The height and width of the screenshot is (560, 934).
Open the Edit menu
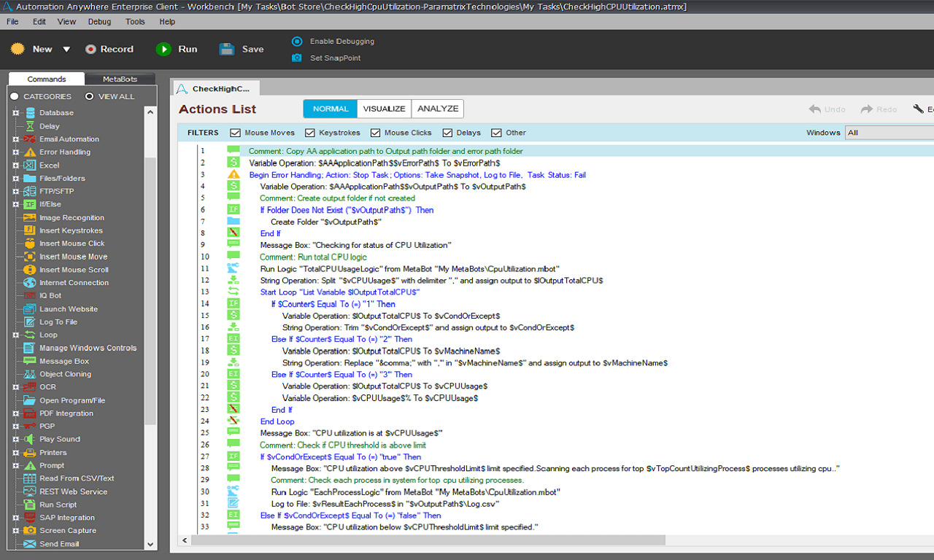point(39,22)
